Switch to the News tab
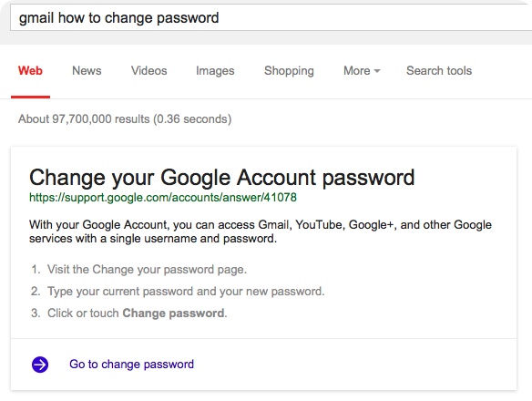 click(87, 70)
